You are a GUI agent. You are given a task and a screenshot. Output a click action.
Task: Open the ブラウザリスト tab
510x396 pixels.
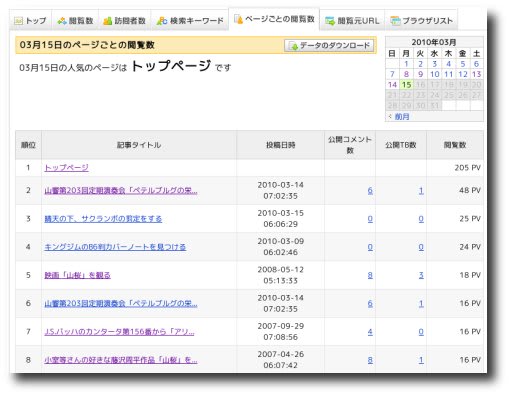[x=421, y=21]
